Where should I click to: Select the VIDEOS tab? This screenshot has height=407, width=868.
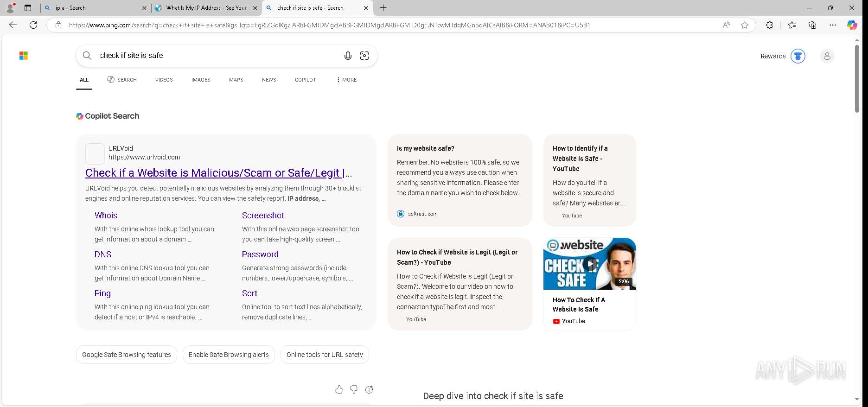(x=164, y=80)
